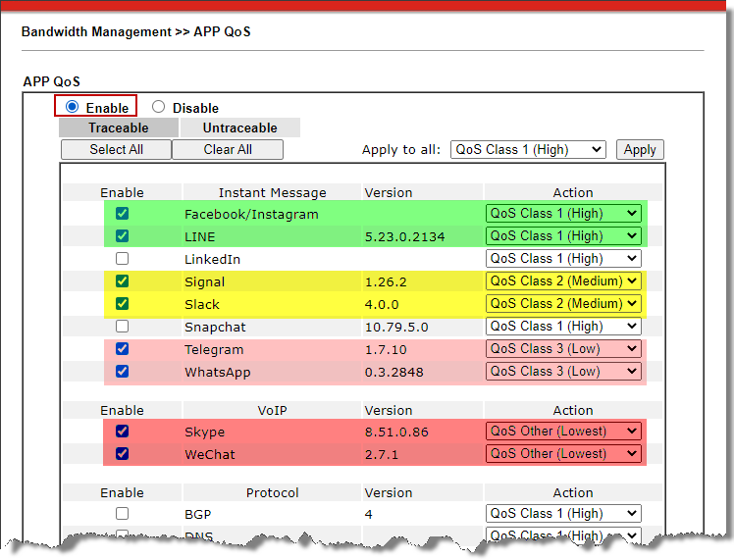This screenshot has width=734, height=560.
Task: Click the WeChat app name
Action: tap(210, 454)
